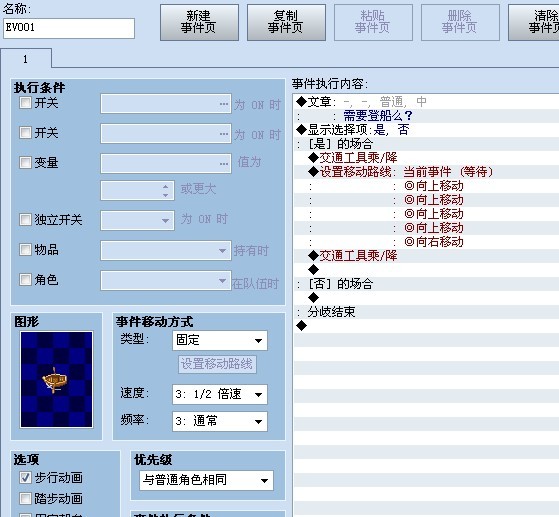Check the 变量 condition checkbox
559x517 pixels.
click(x=25, y=163)
